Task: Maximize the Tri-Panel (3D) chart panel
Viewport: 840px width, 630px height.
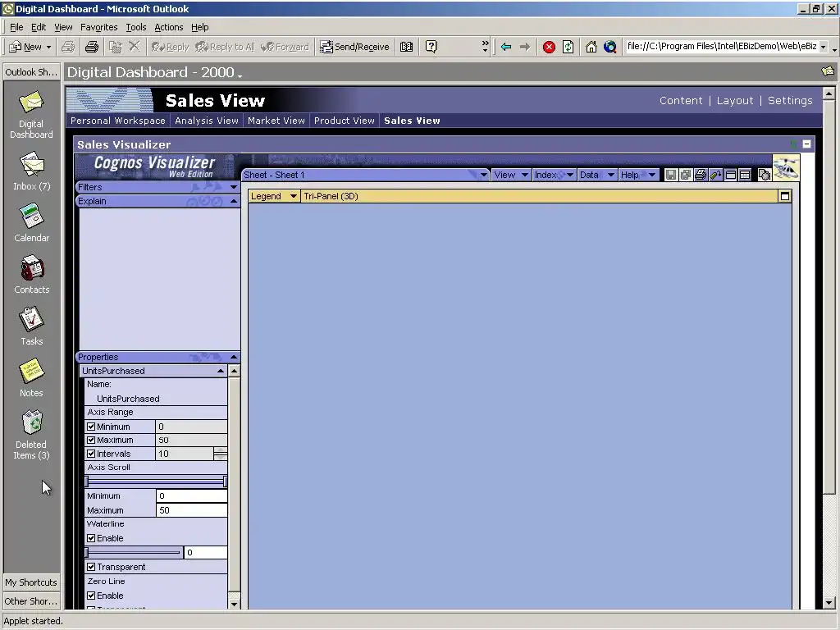Action: [x=785, y=196]
